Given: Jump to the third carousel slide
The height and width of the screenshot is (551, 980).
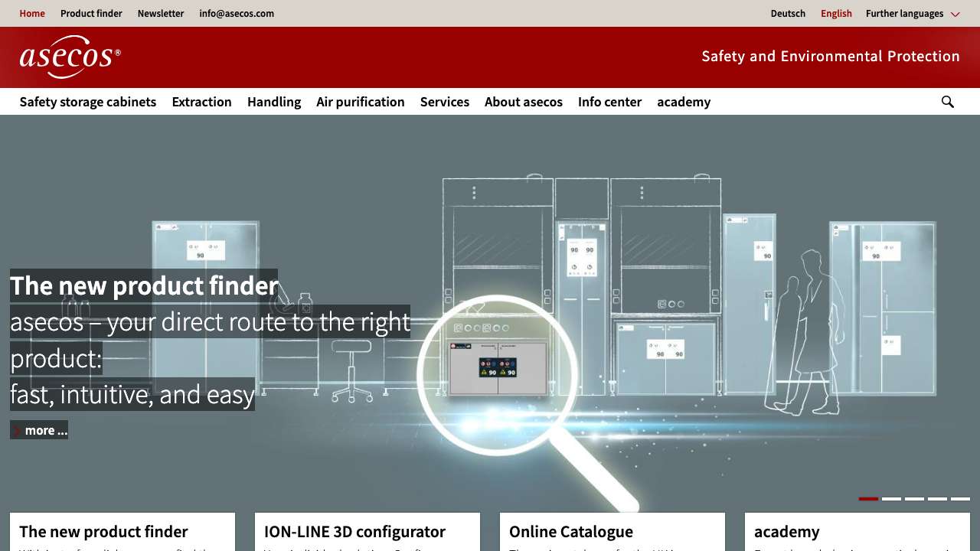Looking at the screenshot, I should point(914,499).
